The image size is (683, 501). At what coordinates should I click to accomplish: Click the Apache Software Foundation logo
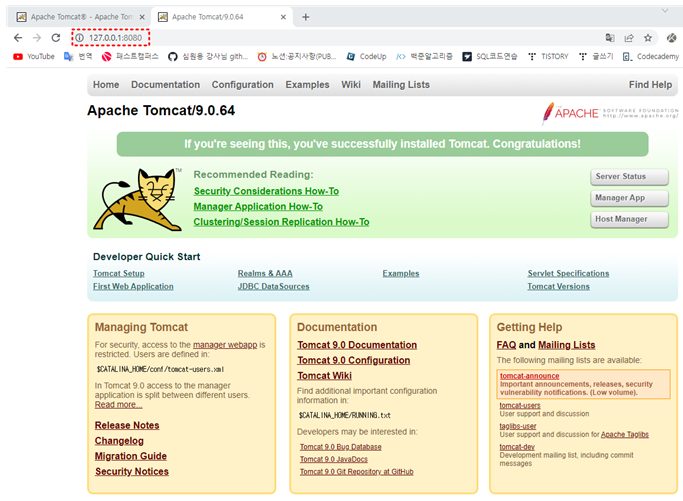pos(610,113)
